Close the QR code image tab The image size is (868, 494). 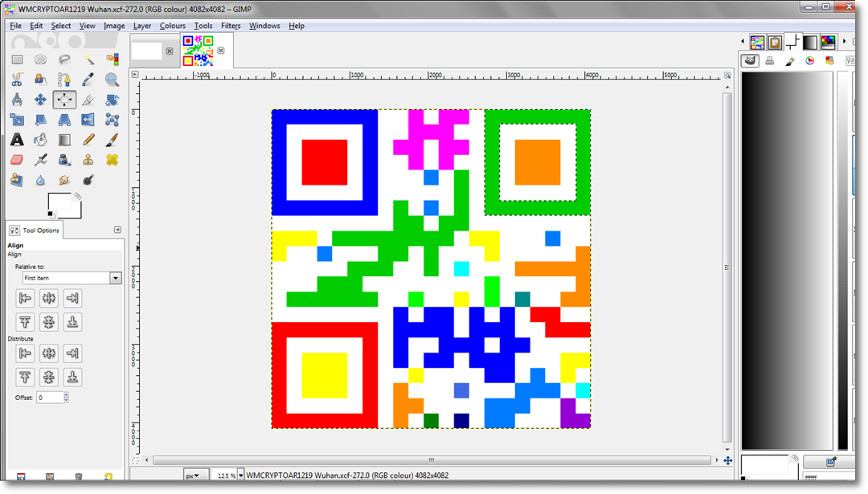click(x=221, y=51)
